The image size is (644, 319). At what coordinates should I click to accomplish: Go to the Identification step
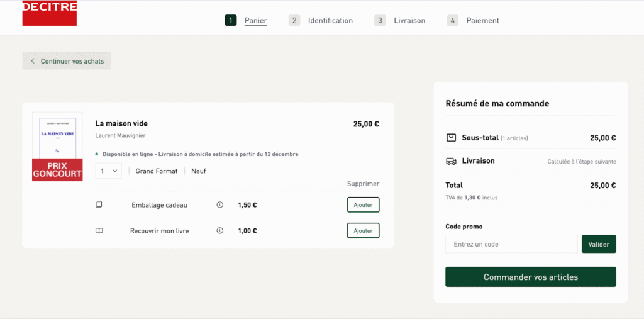coord(330,21)
